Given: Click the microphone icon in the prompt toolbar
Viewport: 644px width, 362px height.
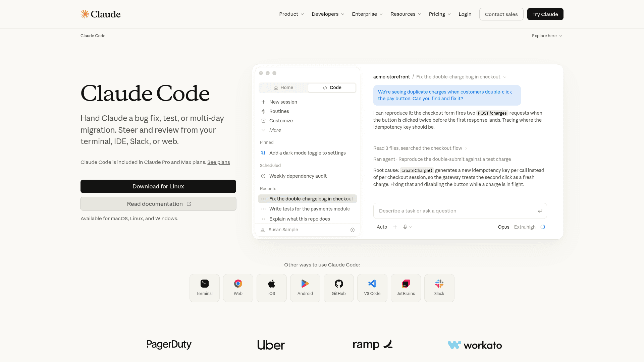Looking at the screenshot, I should coord(405,227).
